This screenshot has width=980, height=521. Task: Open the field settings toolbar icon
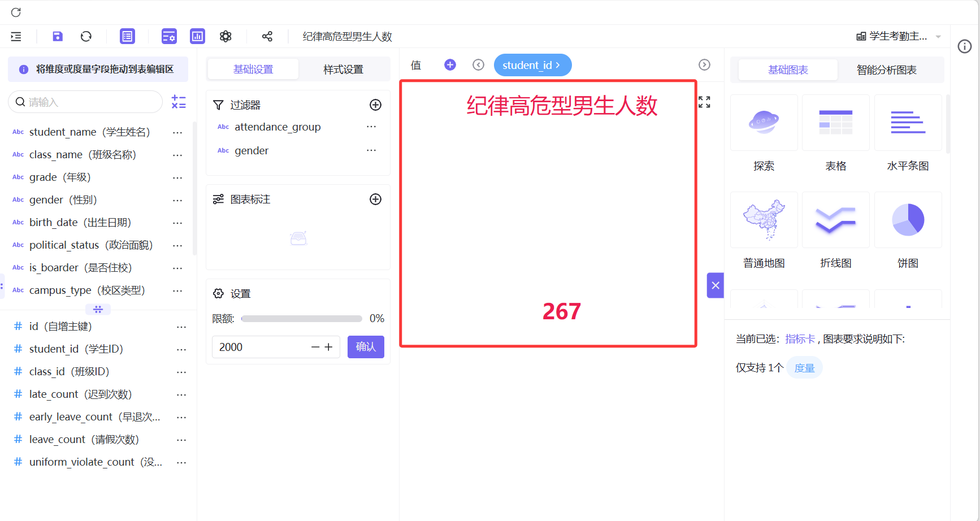(169, 37)
